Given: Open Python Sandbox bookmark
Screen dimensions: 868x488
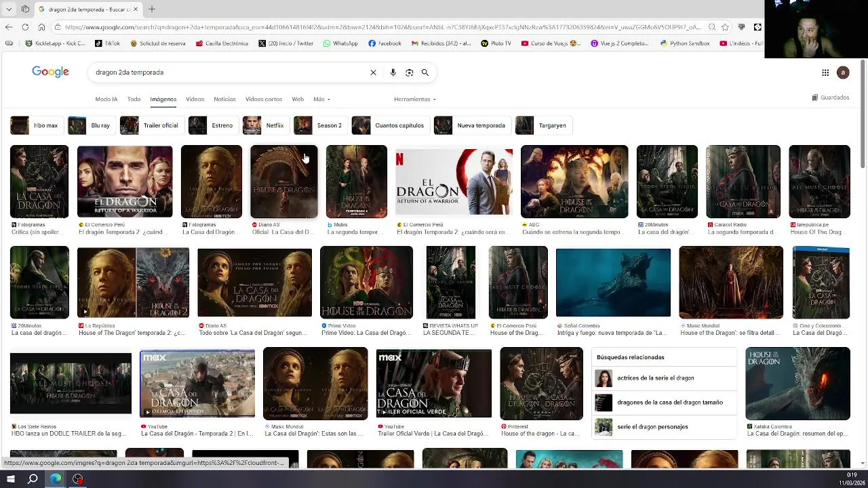Looking at the screenshot, I should pos(684,43).
